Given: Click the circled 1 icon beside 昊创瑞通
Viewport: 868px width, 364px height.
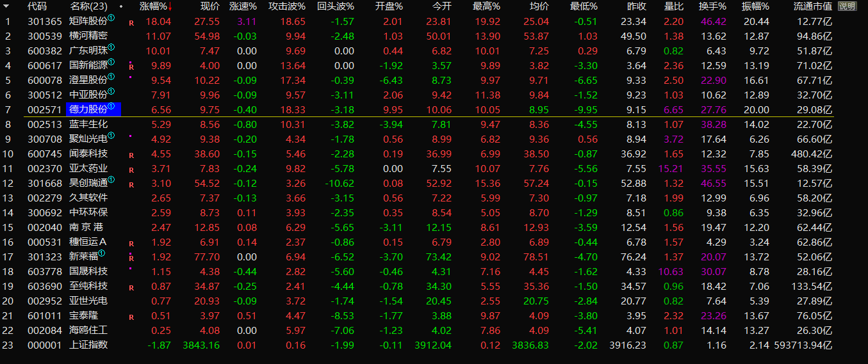Looking at the screenshot, I should 111,180.
